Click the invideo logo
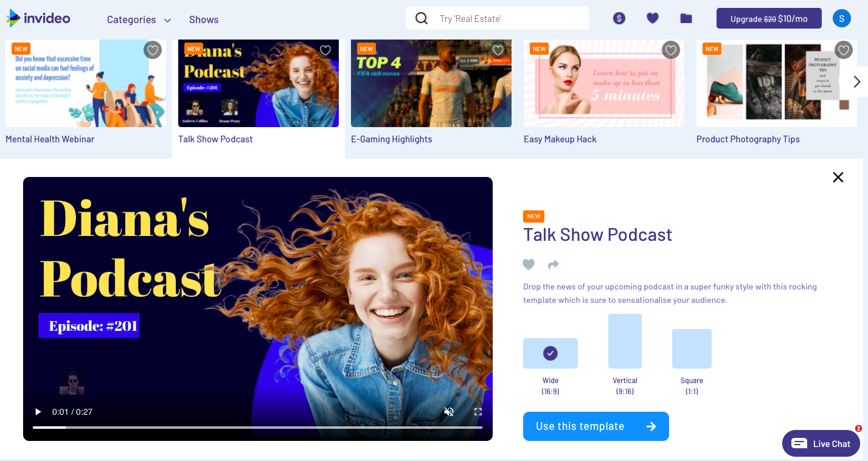The width and height of the screenshot is (868, 461). 38,18
